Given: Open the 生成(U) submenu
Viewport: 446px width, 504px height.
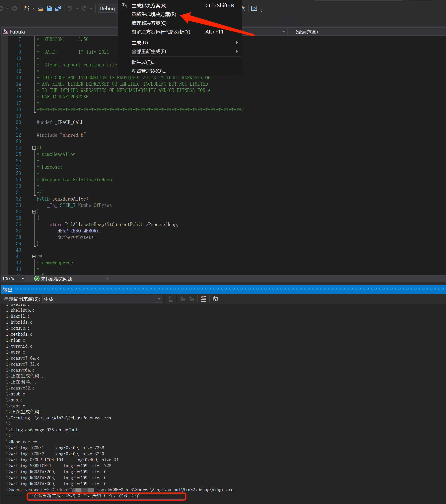Looking at the screenshot, I should pyautogui.click(x=180, y=43).
